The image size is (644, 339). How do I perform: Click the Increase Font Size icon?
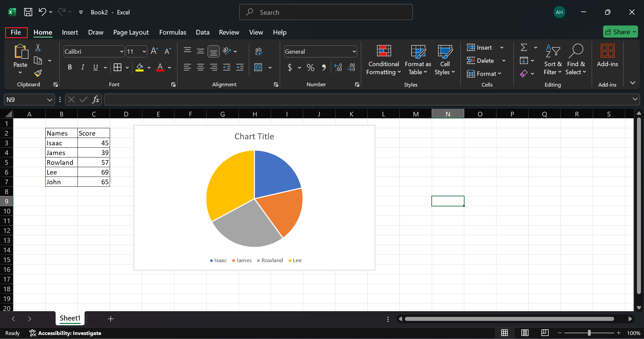[154, 51]
